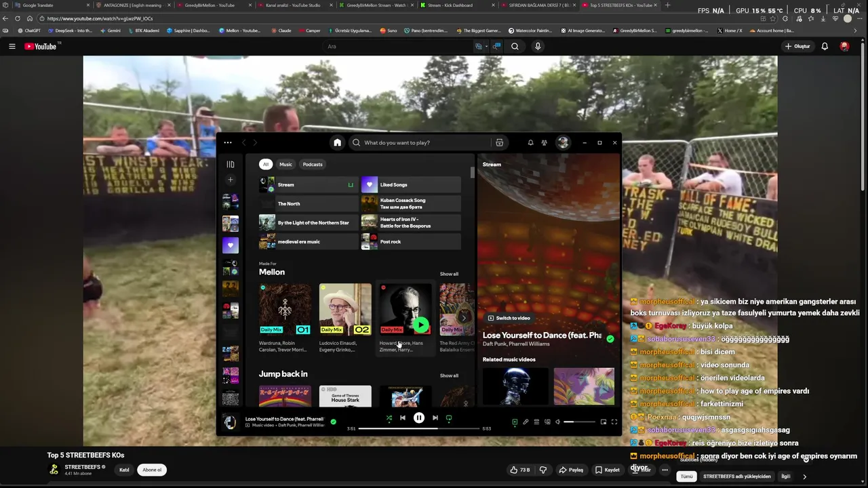Seek on Spotify song progress bar

point(419,428)
